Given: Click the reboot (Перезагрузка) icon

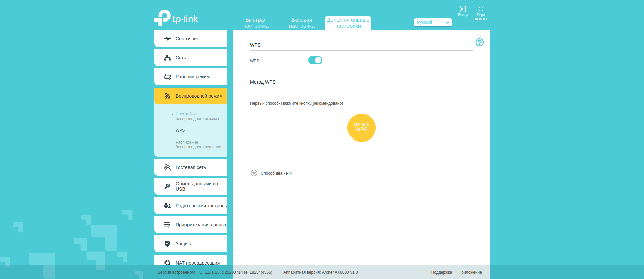Looking at the screenshot, I should 481,9.
